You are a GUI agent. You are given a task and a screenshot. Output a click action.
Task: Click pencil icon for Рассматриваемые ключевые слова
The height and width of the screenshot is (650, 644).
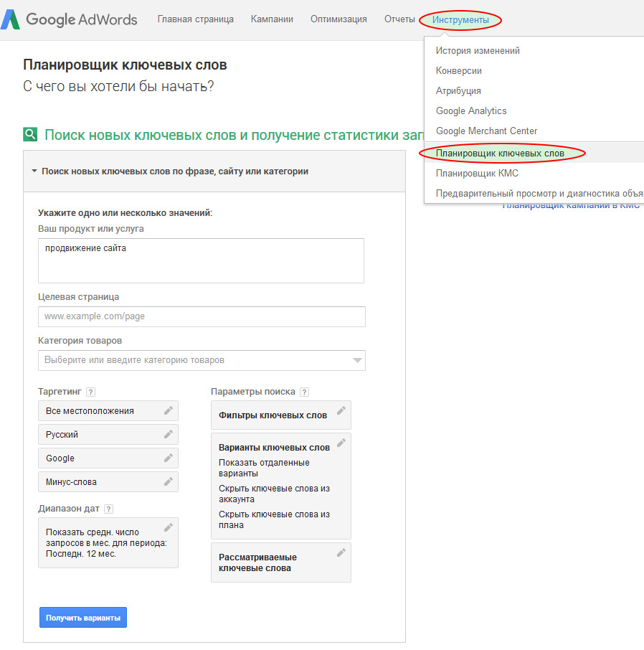[341, 553]
